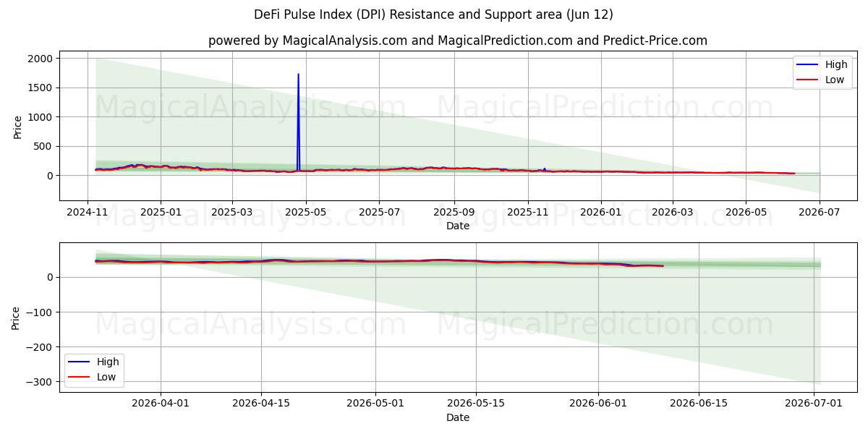Viewport: 868px width, 434px height.
Task: Click the '2026-07-01' date tick label
Action: point(814,404)
